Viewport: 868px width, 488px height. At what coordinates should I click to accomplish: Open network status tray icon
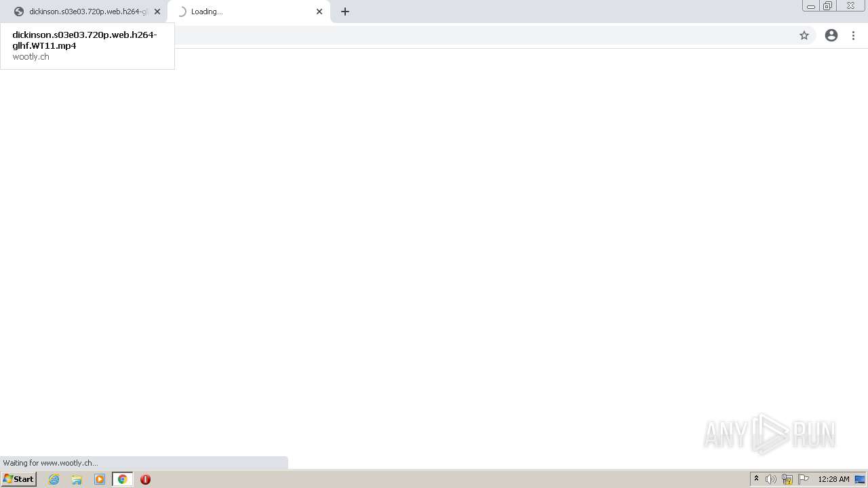pyautogui.click(x=787, y=479)
